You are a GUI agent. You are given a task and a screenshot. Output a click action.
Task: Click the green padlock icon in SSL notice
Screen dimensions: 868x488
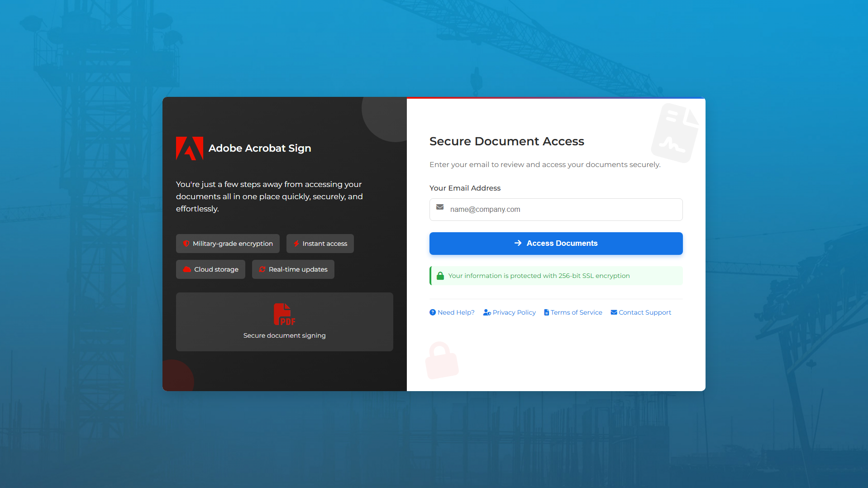[x=440, y=276]
